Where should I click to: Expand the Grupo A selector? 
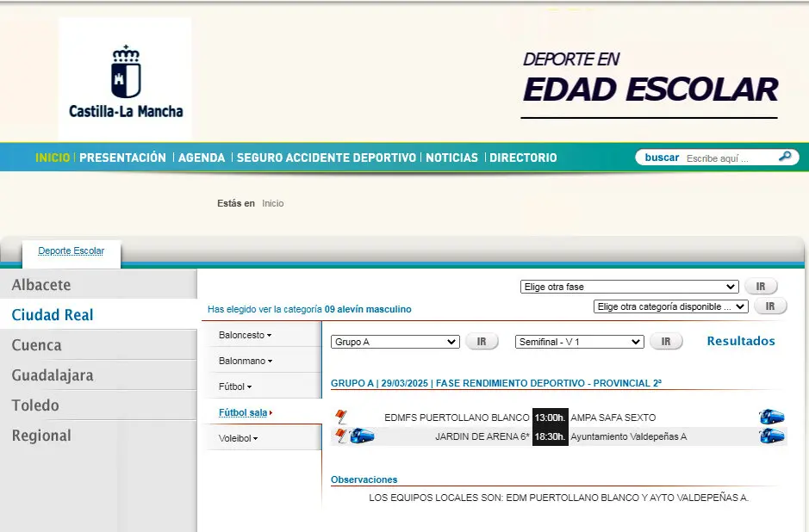pos(395,342)
